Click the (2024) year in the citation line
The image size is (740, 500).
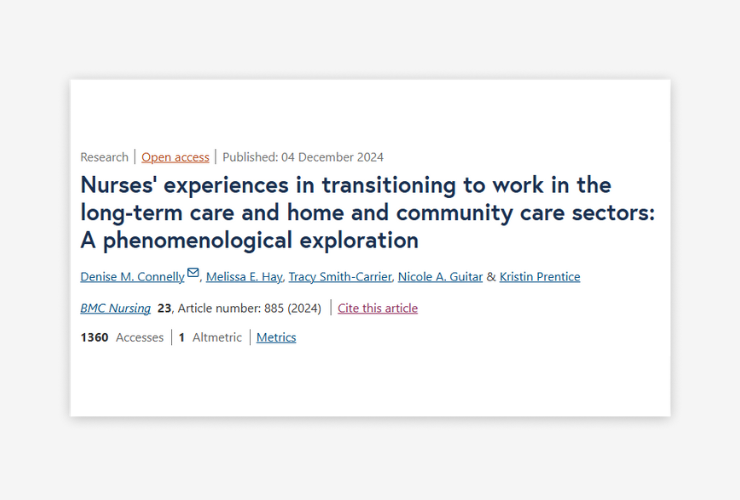(304, 308)
